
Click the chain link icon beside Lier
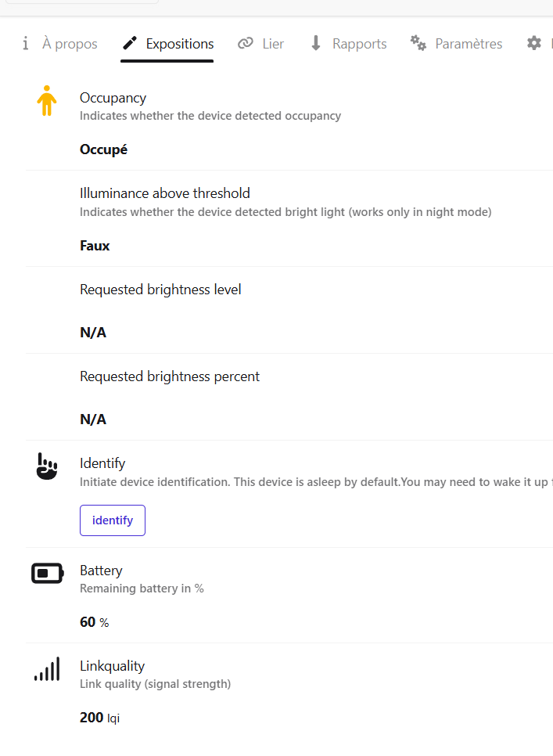click(246, 43)
